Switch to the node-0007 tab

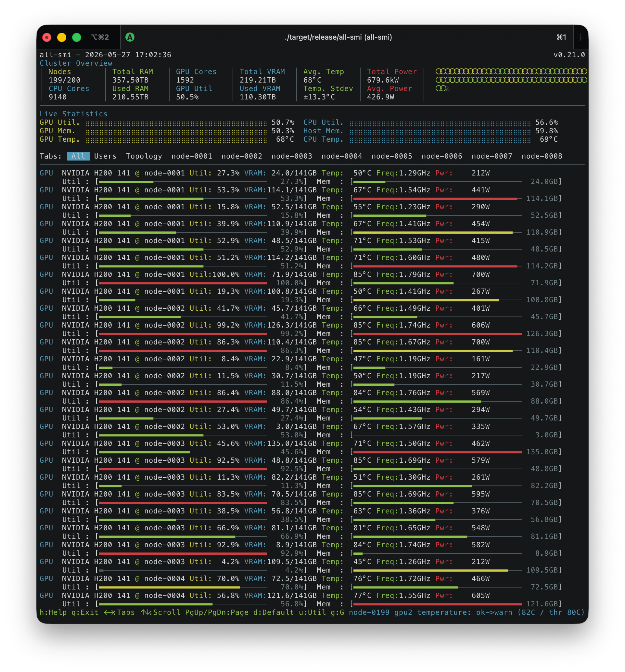(x=492, y=156)
